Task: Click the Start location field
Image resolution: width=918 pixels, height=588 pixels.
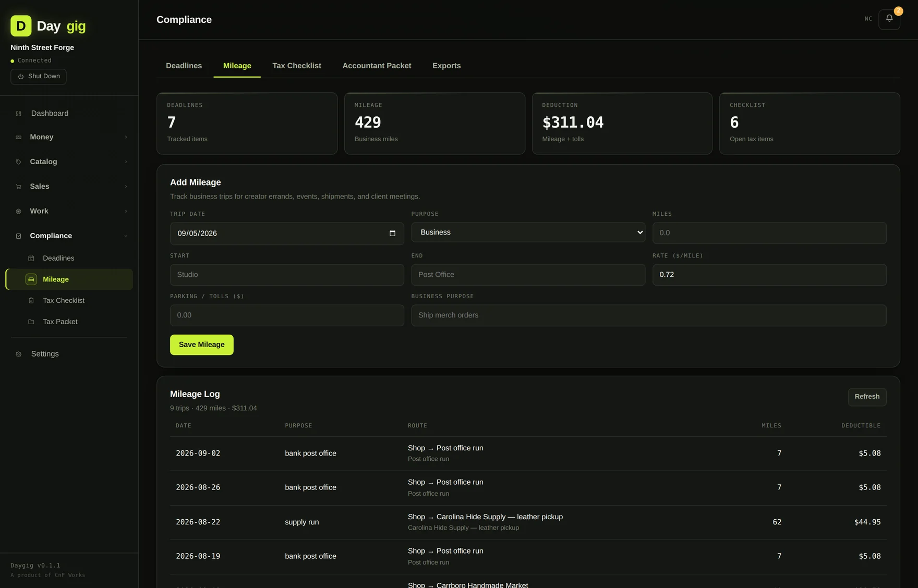Action: [x=287, y=275]
